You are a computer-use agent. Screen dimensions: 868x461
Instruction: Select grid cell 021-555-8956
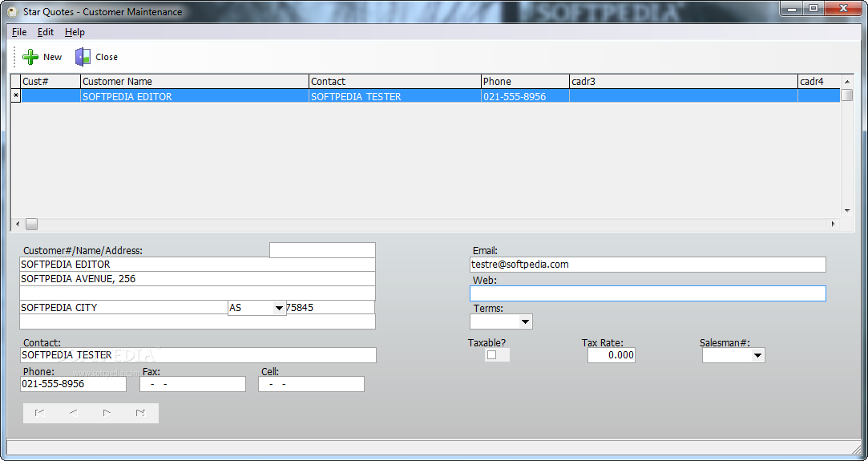[x=525, y=96]
